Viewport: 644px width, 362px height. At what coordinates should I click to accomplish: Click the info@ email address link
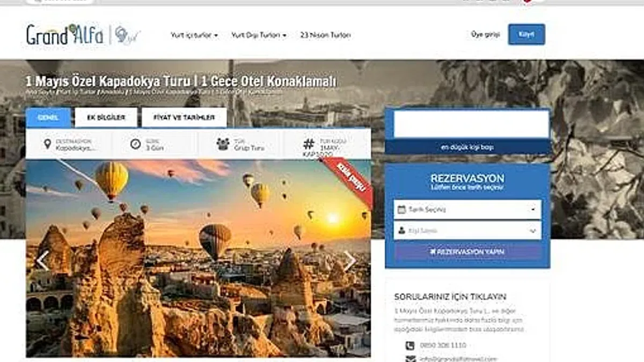pos(459,359)
